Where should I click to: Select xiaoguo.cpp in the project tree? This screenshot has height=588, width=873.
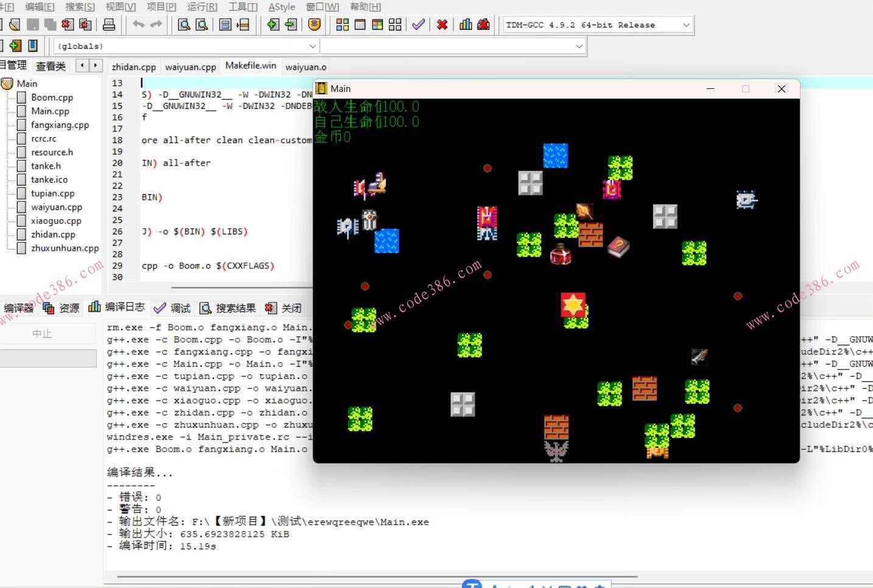tap(57, 220)
